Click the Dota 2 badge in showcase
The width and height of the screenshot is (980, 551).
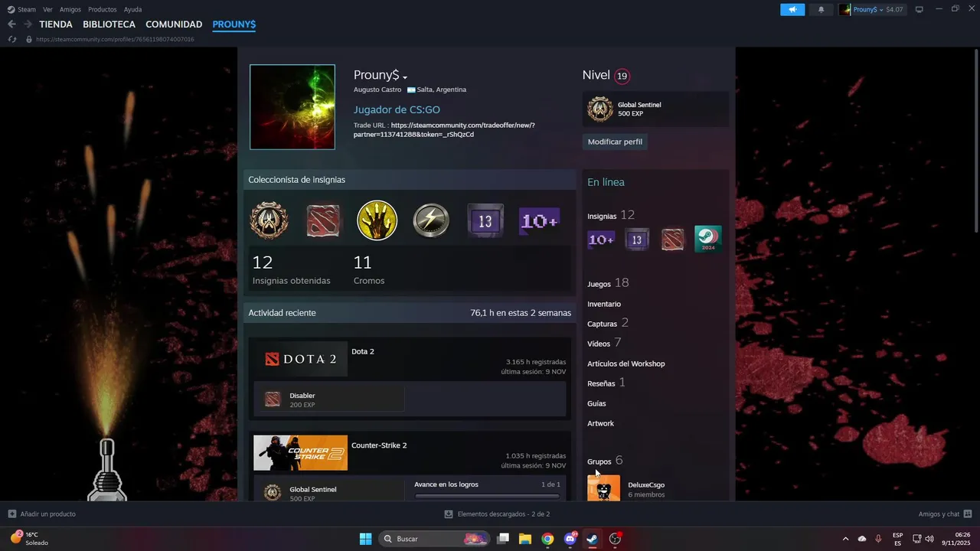[x=323, y=221]
